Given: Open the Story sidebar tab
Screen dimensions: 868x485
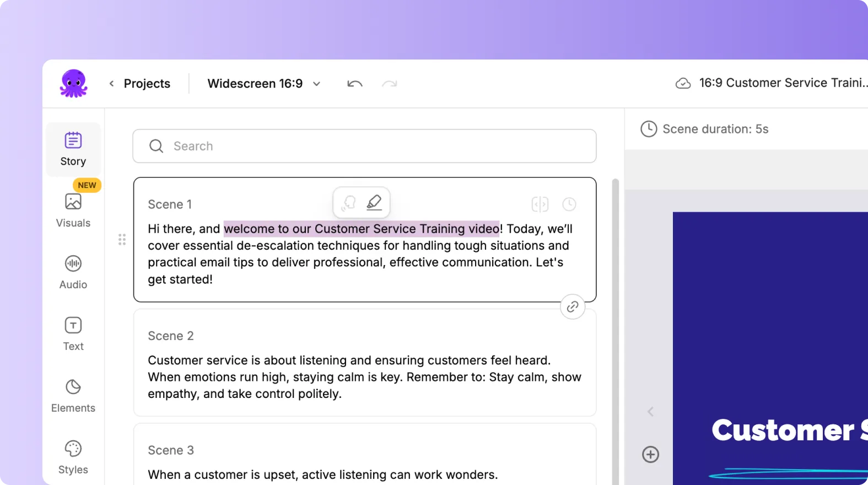Looking at the screenshot, I should pyautogui.click(x=73, y=149).
